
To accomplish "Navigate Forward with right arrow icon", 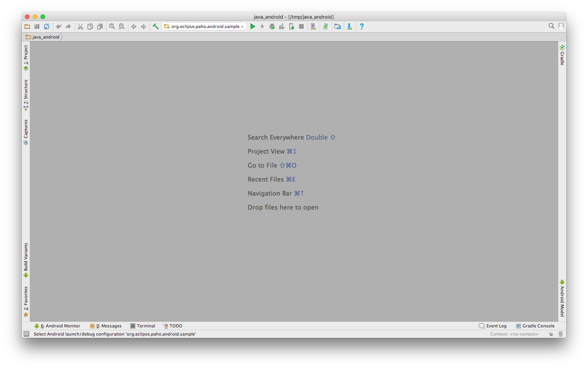I will coord(143,26).
